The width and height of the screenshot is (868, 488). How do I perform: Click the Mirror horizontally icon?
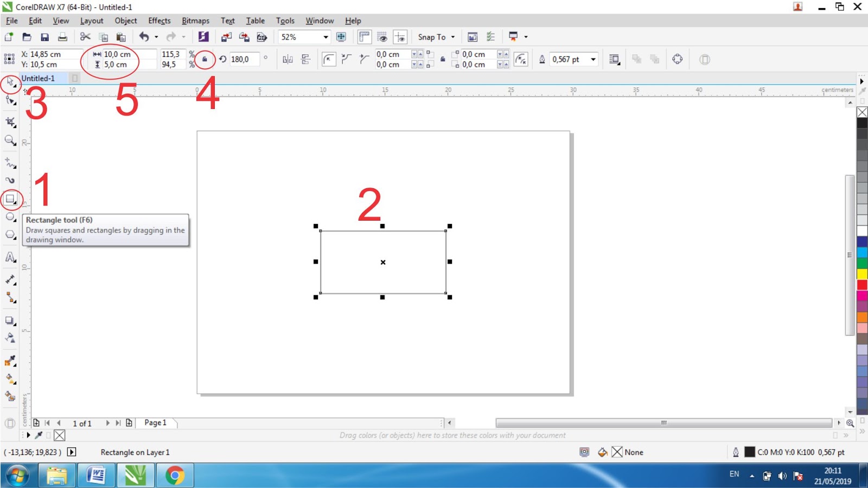[286, 60]
